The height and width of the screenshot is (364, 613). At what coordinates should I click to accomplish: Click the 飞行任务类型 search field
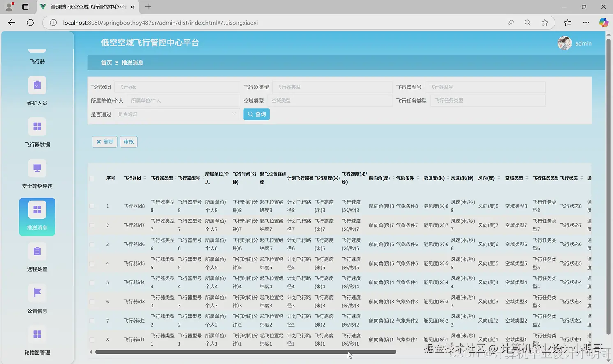point(488,101)
